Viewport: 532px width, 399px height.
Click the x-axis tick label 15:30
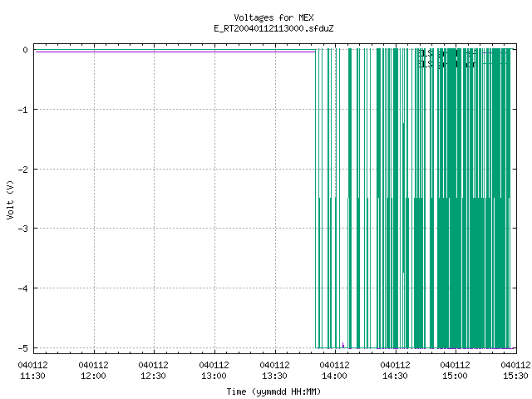click(515, 376)
